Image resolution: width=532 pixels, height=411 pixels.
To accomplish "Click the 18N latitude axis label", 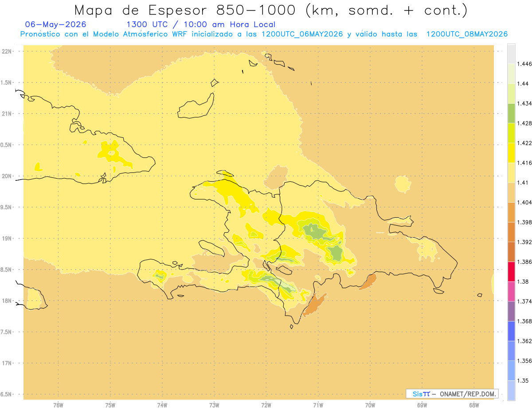I will point(7,301).
